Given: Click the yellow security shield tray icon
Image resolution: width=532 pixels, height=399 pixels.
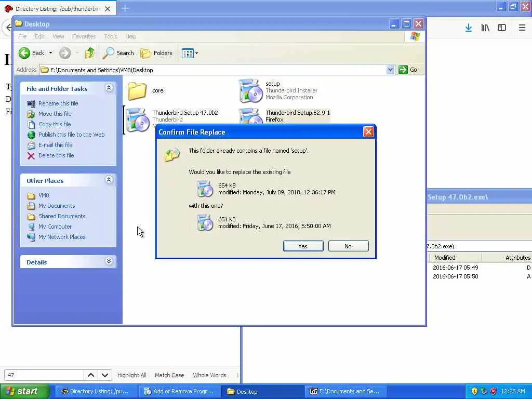Looking at the screenshot, I should 474,391.
